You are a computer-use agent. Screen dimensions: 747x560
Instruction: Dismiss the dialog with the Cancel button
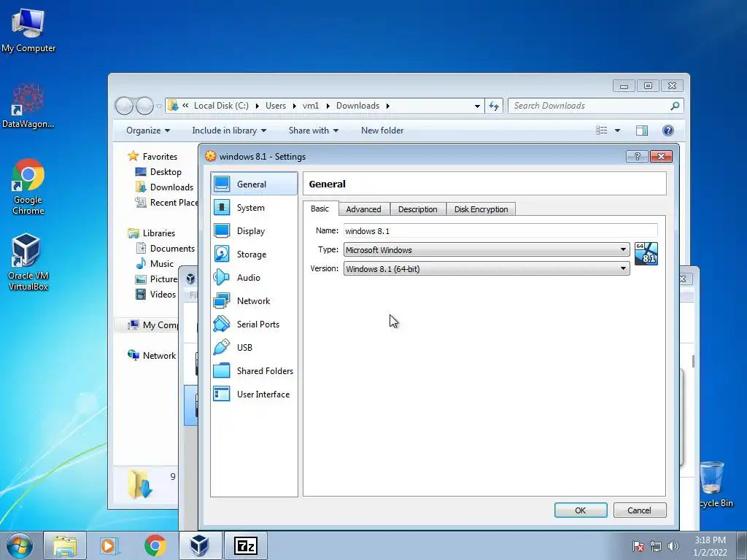pyautogui.click(x=639, y=510)
